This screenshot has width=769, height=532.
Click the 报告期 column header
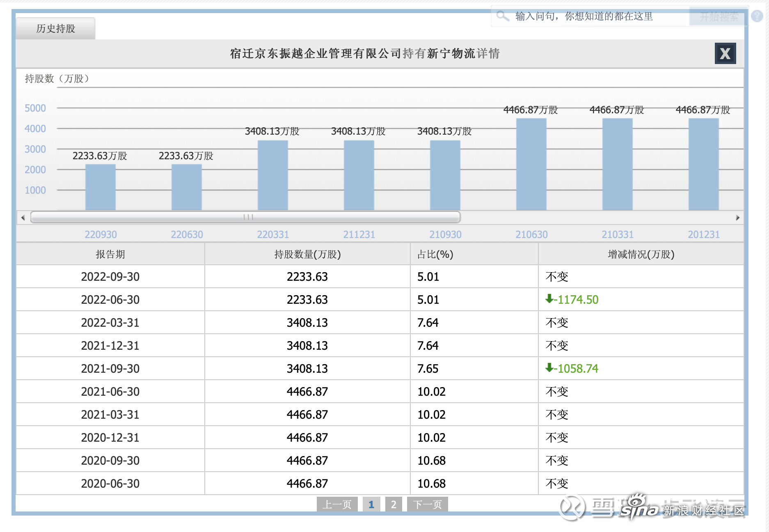[110, 255]
